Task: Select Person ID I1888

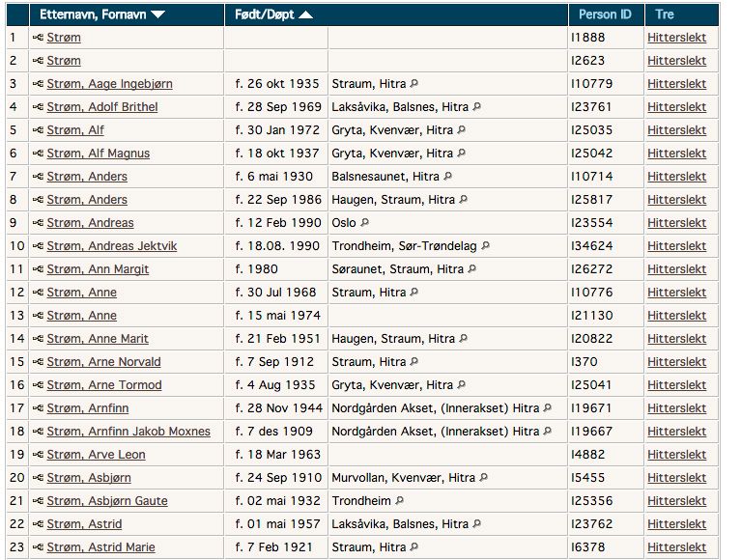Action: pos(588,38)
